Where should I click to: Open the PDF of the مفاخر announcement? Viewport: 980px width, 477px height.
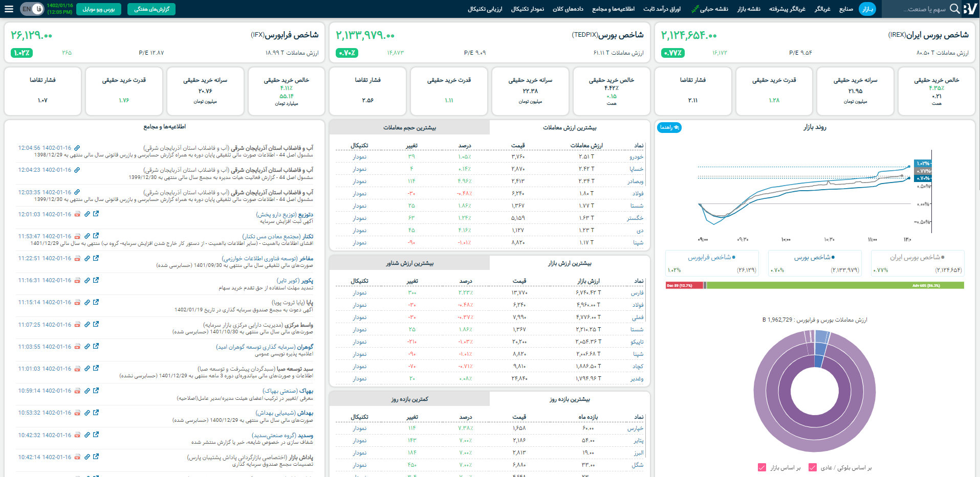77,258
